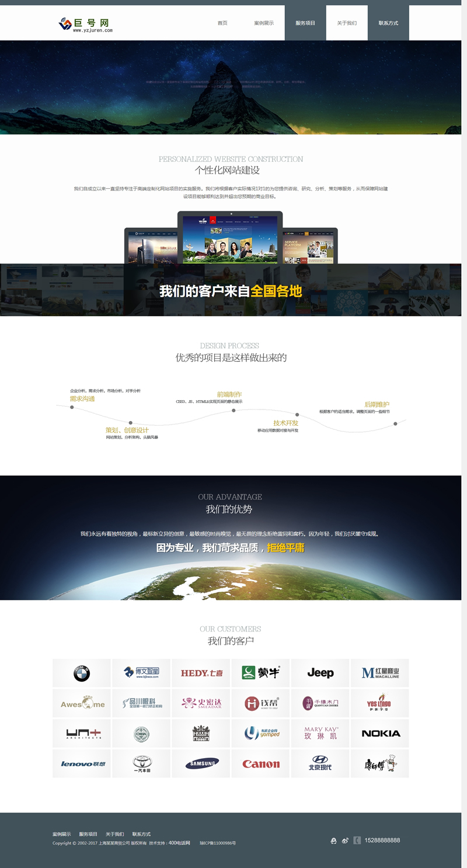The height and width of the screenshot is (868, 467).
Task: Select the Lenovo 联想 logo tile
Action: 82,764
